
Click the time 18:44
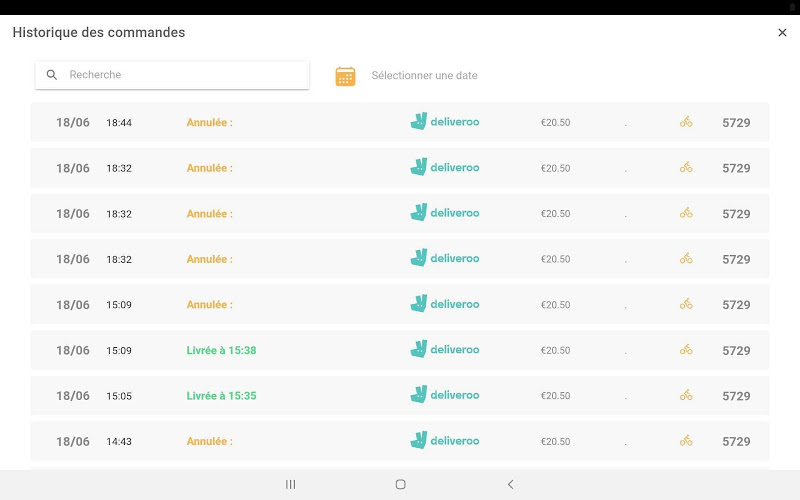(119, 122)
